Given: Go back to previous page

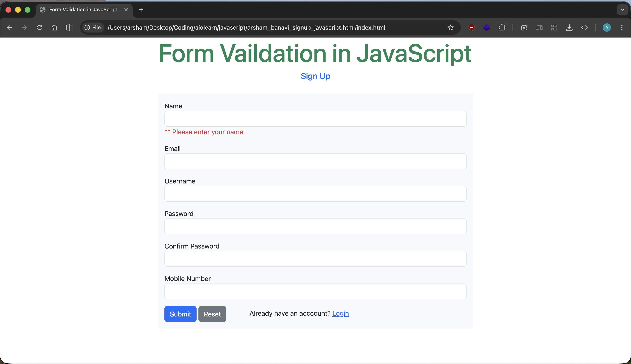Looking at the screenshot, I should (9, 28).
